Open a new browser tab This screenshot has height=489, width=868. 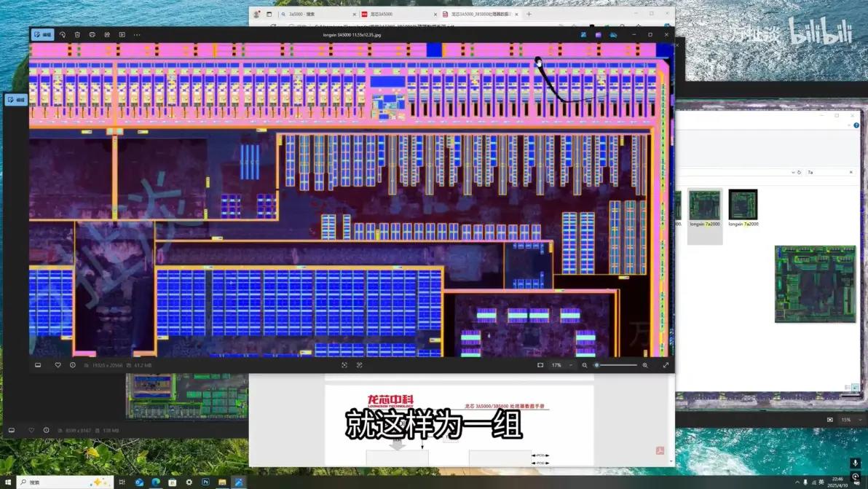529,14
